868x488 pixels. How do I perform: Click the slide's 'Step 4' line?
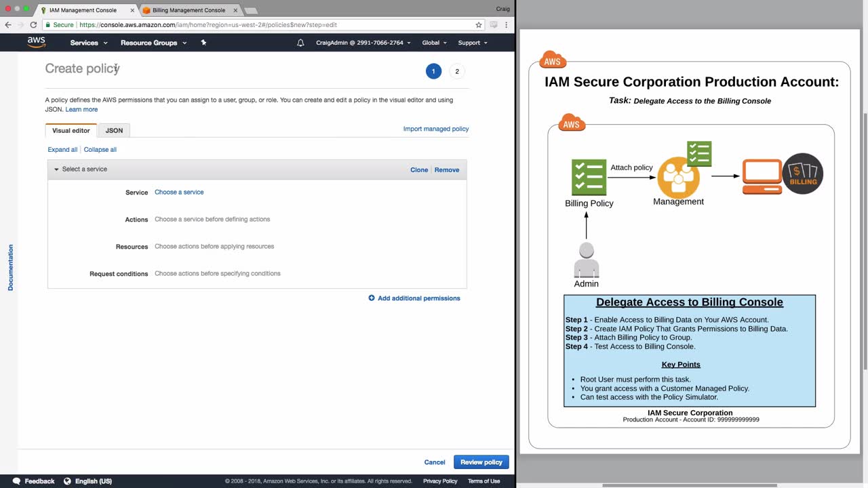point(631,346)
